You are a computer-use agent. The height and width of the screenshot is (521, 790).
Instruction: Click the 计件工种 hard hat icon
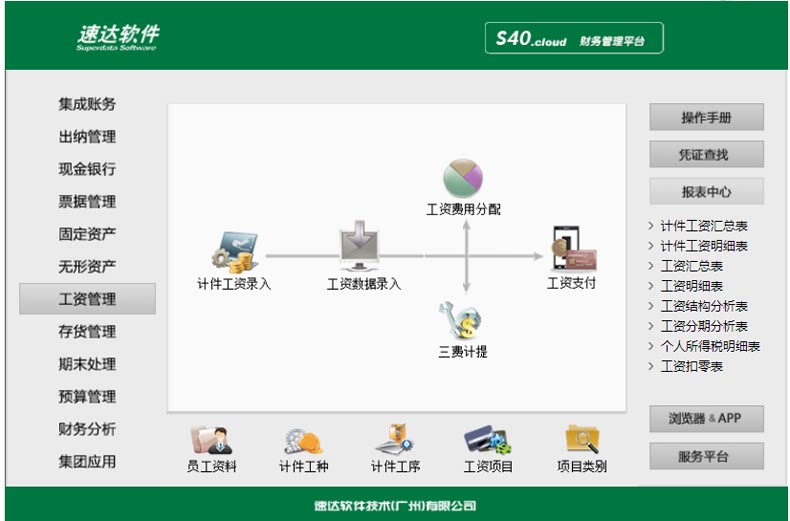tap(303, 441)
